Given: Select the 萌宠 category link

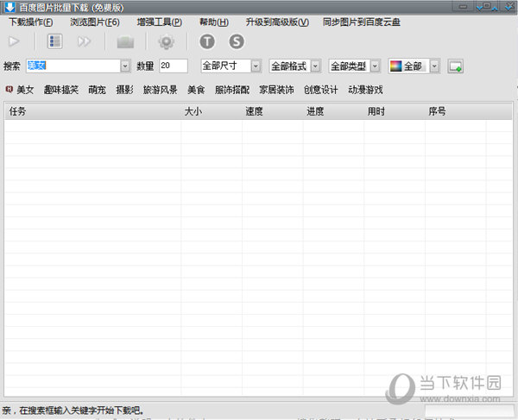Looking at the screenshot, I should (x=97, y=90).
